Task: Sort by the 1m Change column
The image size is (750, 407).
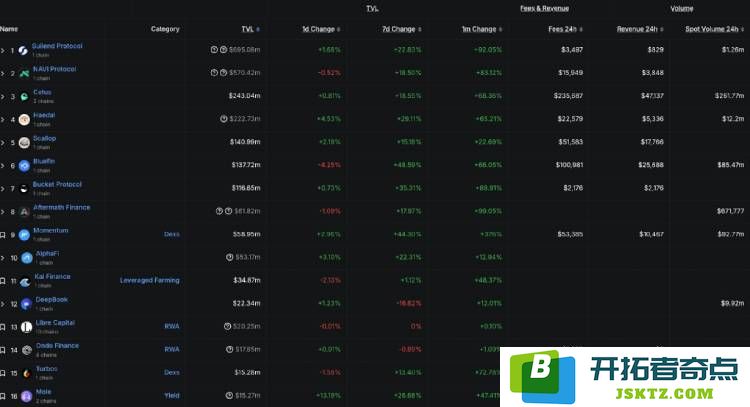Action: tap(482, 29)
